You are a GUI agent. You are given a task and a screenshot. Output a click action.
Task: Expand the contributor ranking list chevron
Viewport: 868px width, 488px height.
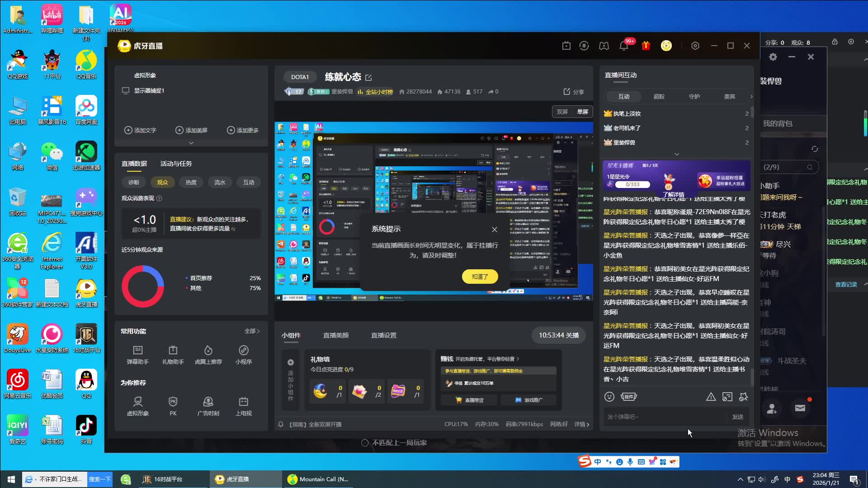[676, 154]
